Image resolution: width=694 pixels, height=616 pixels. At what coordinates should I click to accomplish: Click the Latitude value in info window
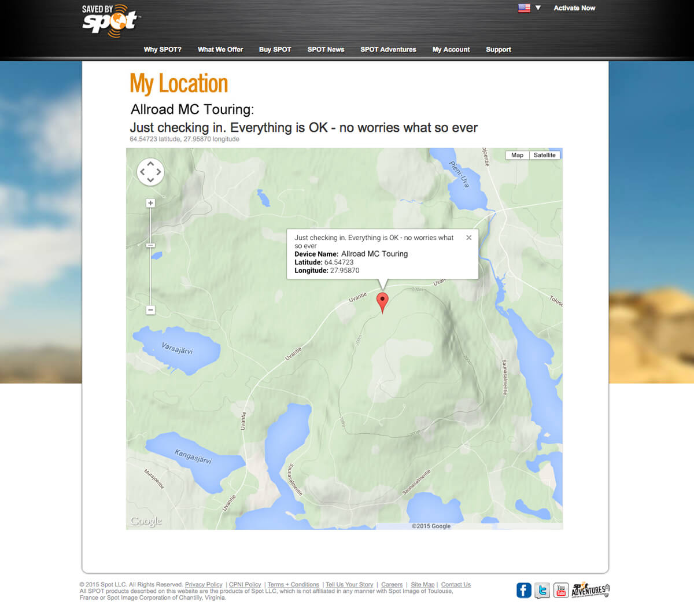(x=339, y=262)
